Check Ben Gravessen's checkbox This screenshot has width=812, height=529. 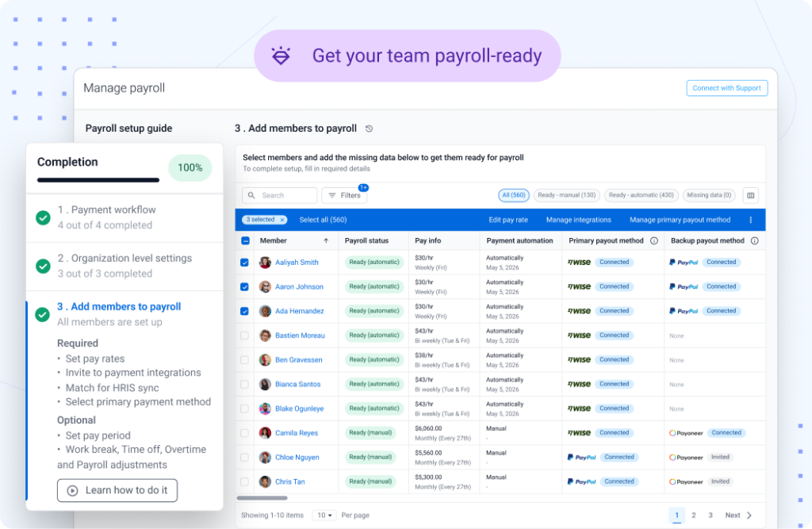tap(244, 359)
